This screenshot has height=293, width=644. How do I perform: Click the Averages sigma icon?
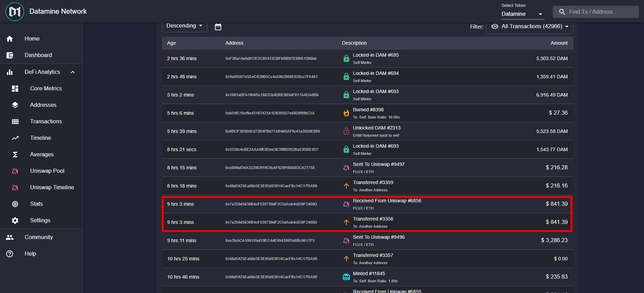[x=15, y=155]
